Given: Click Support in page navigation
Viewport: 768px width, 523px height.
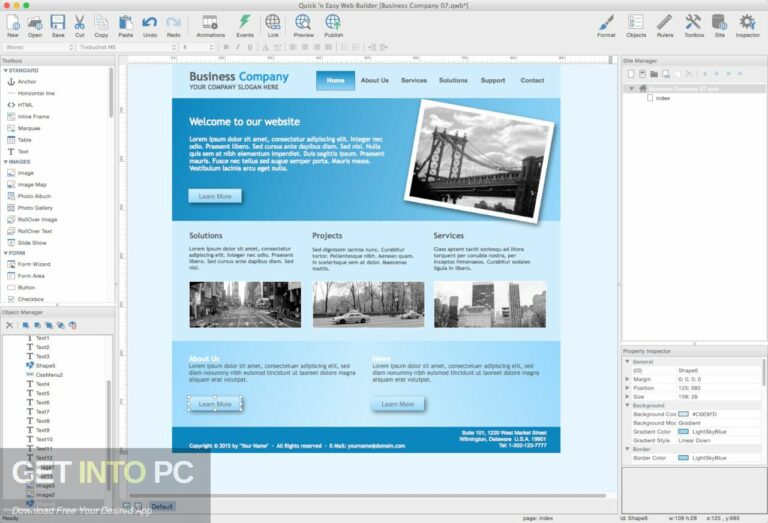Looking at the screenshot, I should click(x=493, y=80).
